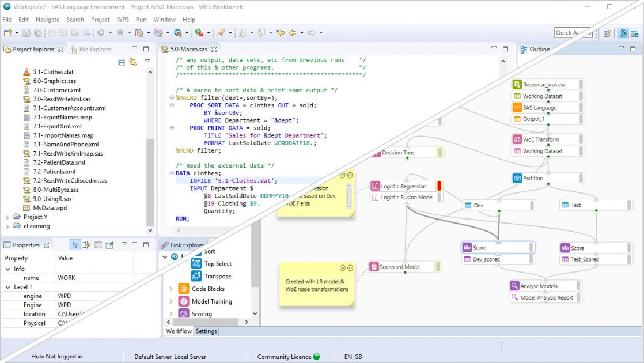Image resolution: width=644 pixels, height=363 pixels.
Task: Click Collapse All in Project Explorer
Action: click(x=122, y=62)
